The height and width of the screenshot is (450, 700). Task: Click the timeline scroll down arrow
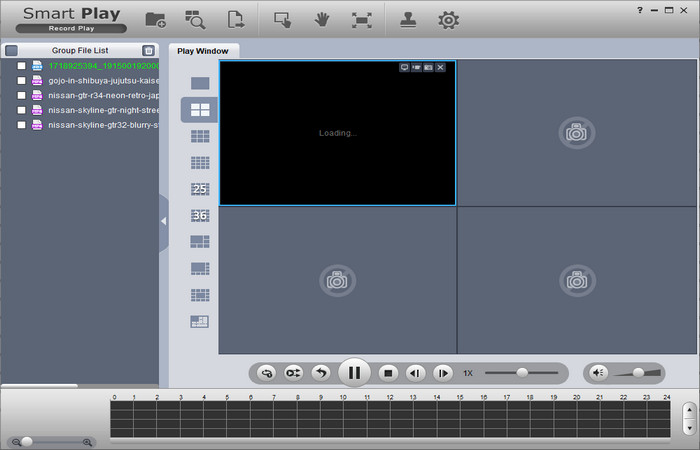click(689, 427)
